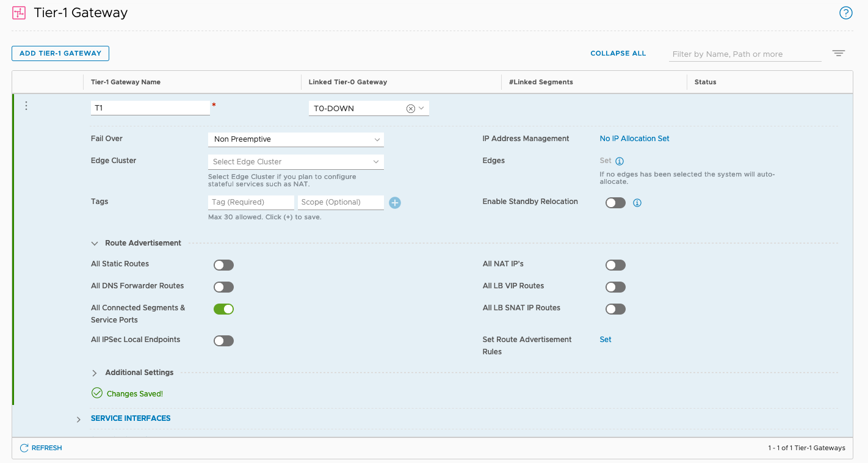The image size is (868, 463).
Task: Click the Tier-1 Gateway page icon
Action: (19, 13)
